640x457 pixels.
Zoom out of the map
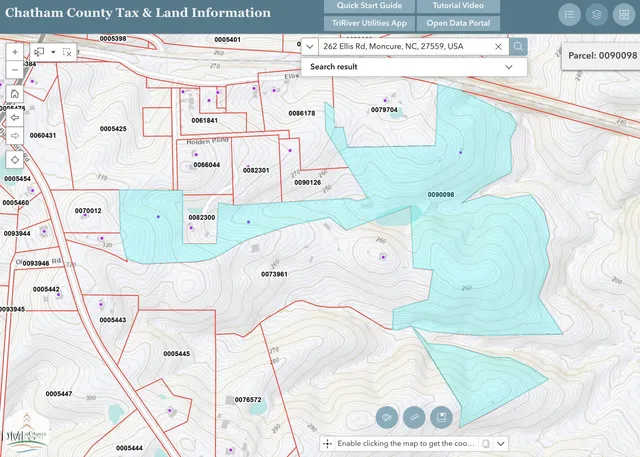14,69
